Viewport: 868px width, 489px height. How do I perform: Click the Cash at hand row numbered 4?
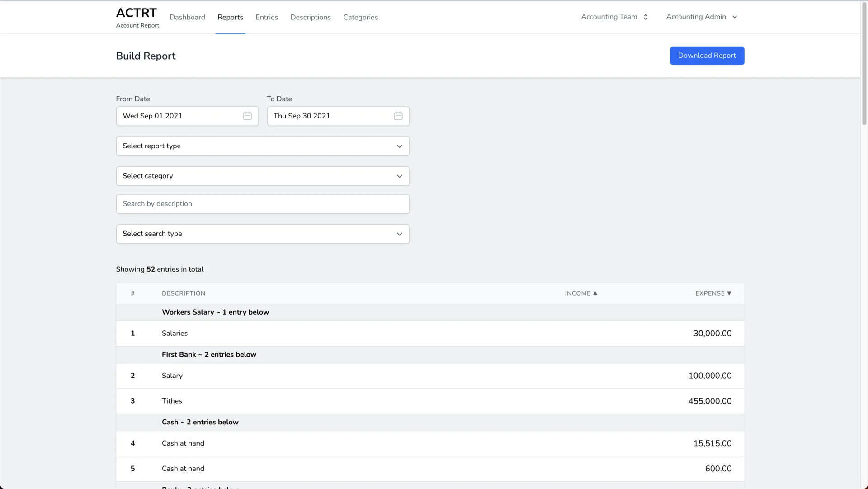(x=430, y=444)
